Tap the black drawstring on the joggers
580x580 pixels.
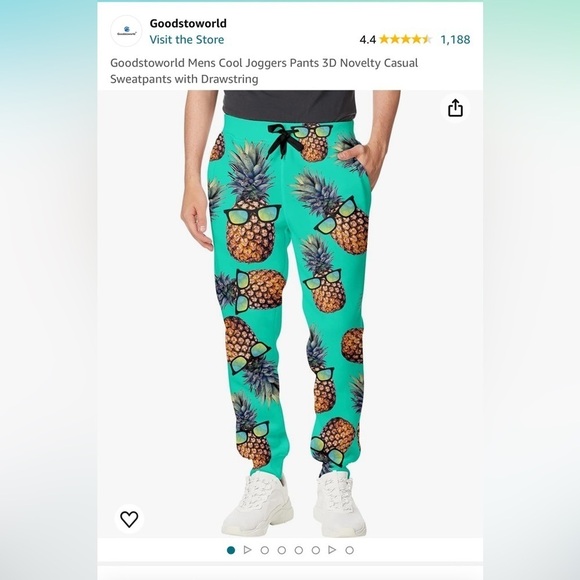pyautogui.click(x=283, y=140)
